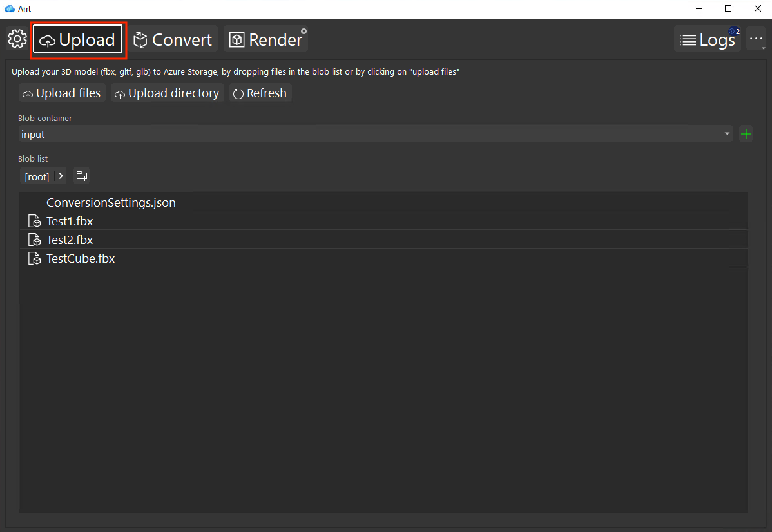Click the Upload files button
Screen dimensions: 772x532
coord(62,93)
